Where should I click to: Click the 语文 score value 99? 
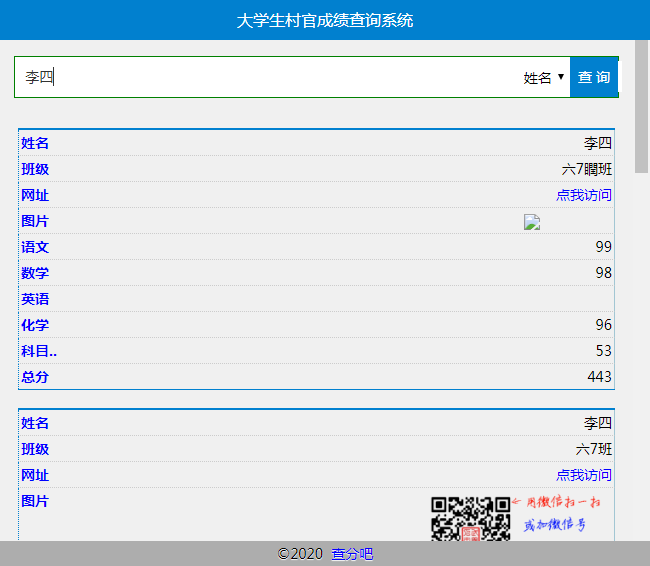click(x=603, y=247)
